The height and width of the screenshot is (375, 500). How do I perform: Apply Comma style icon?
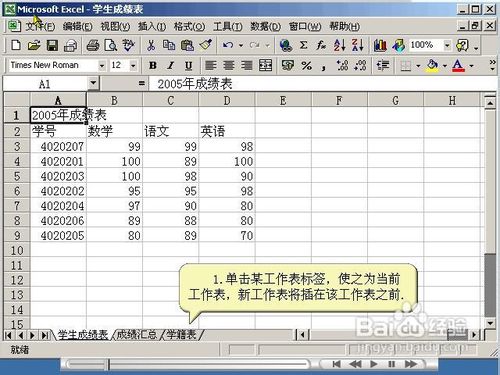[x=323, y=67]
